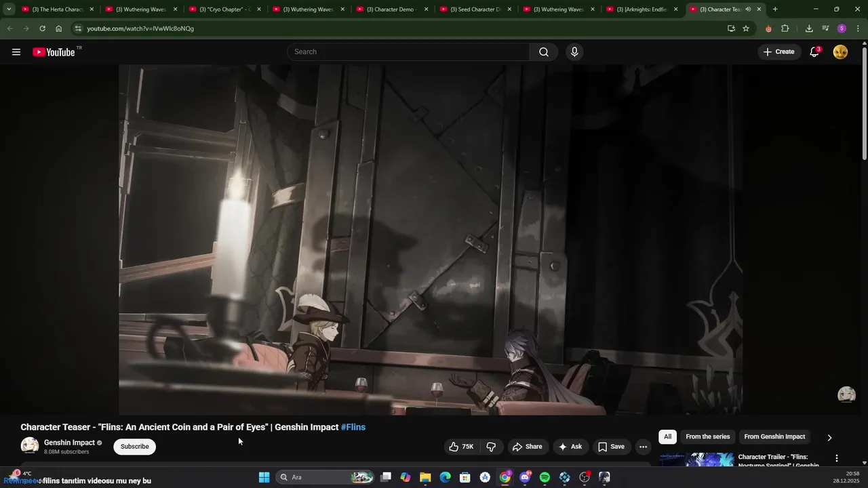868x488 pixels.
Task: Dislike this video with thumbs down
Action: [491, 447]
